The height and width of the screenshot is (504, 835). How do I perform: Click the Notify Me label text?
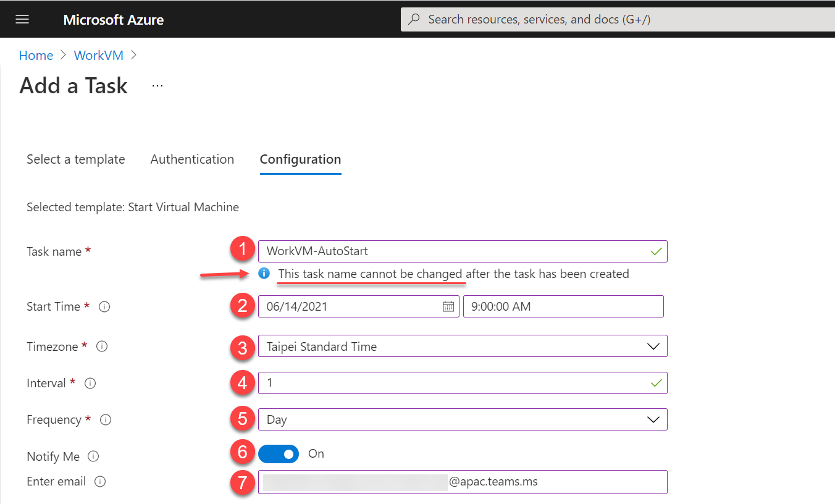[x=53, y=457]
